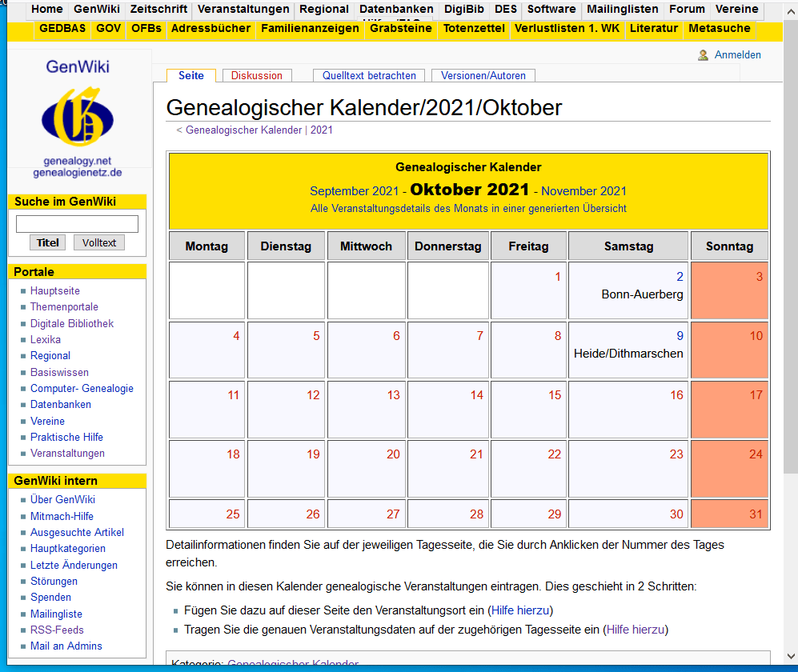The width and height of the screenshot is (798, 672).
Task: Open calendar day 20
Action: 393,454
